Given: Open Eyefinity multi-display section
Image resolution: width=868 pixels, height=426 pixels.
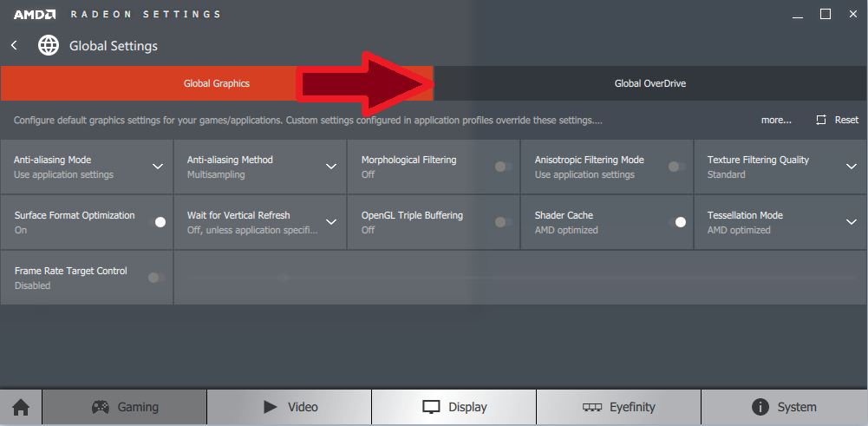Looking at the screenshot, I should 618,407.
